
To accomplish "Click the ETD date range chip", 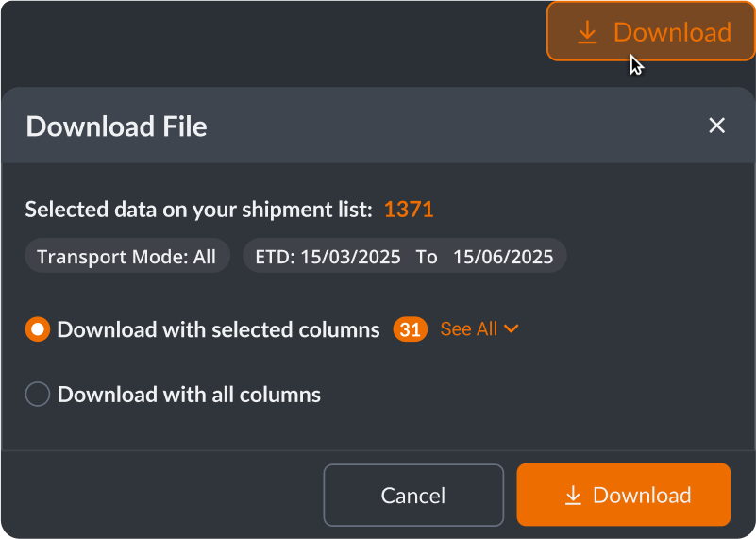I will coord(405,257).
